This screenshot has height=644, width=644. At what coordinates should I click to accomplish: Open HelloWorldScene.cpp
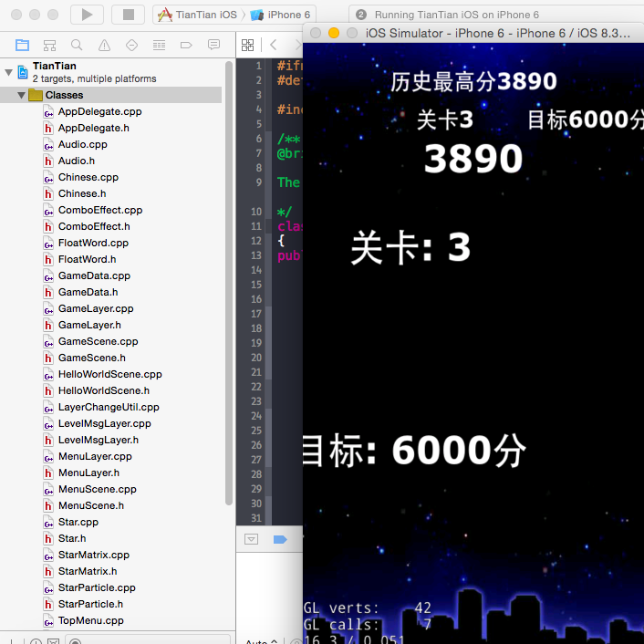pos(110,375)
